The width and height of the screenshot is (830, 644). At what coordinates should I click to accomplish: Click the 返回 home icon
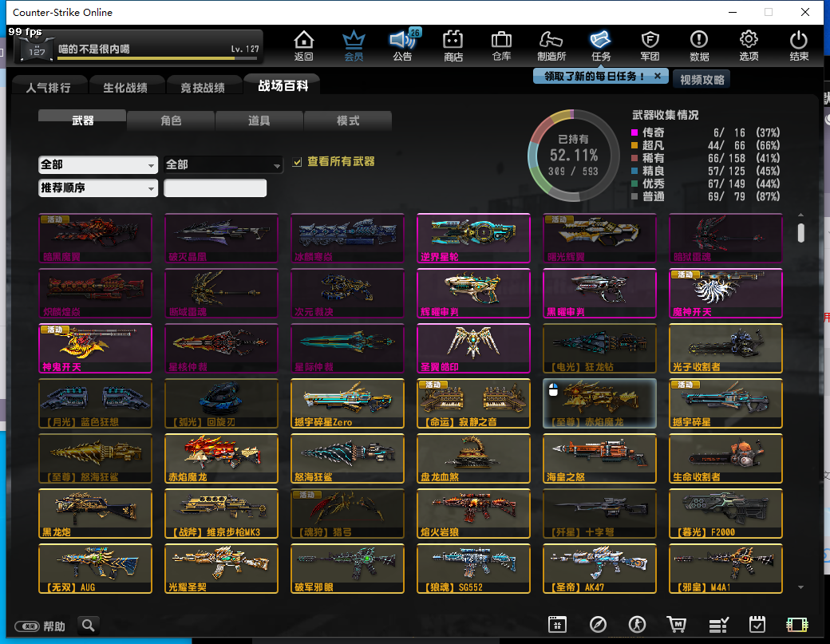[x=304, y=45]
